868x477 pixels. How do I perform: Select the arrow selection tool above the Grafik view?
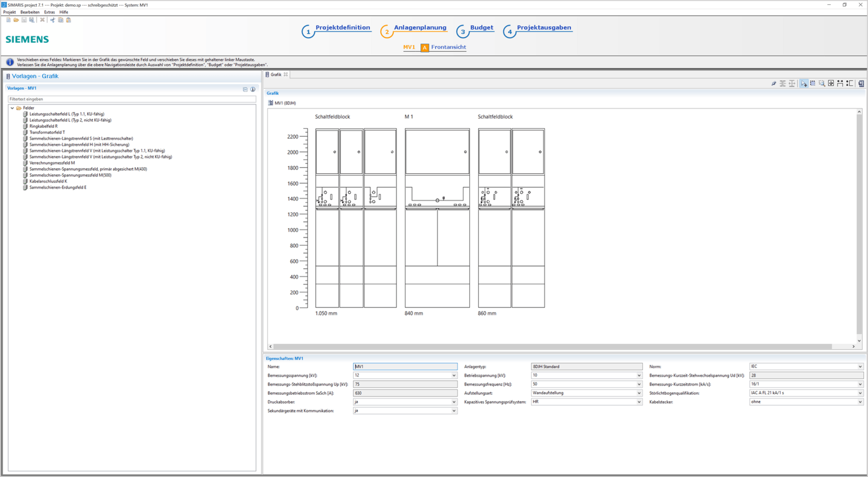(804, 83)
